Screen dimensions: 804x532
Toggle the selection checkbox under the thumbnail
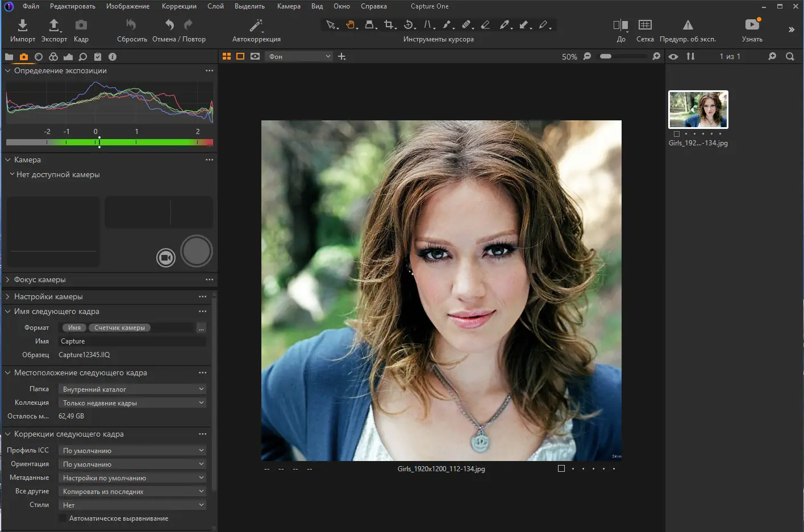coord(676,134)
